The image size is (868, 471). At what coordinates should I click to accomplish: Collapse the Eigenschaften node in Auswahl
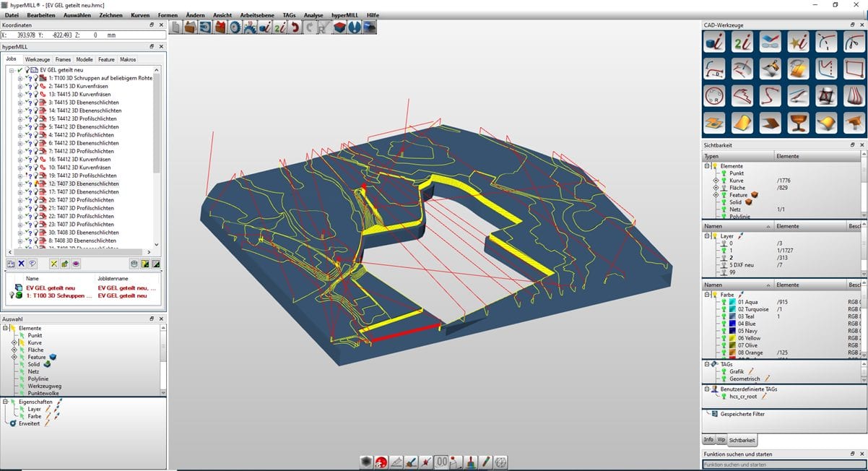[5, 402]
